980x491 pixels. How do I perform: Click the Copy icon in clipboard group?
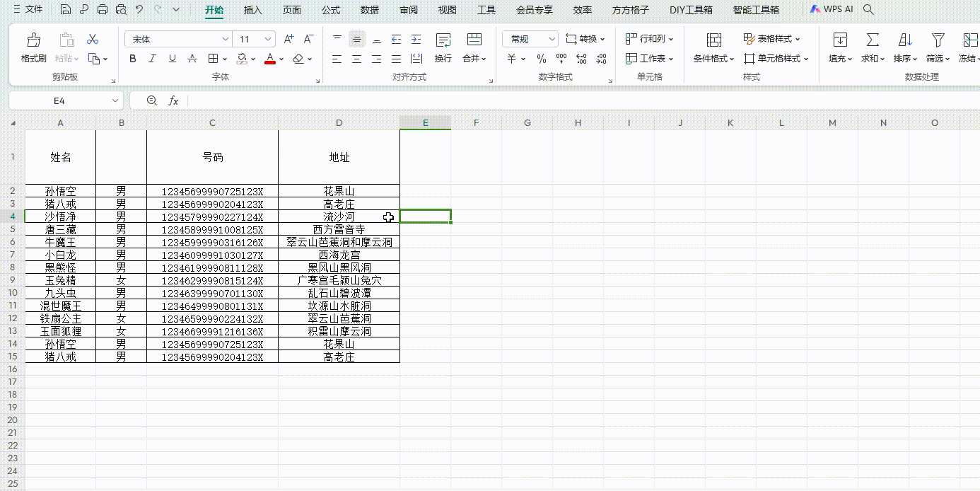(x=93, y=59)
